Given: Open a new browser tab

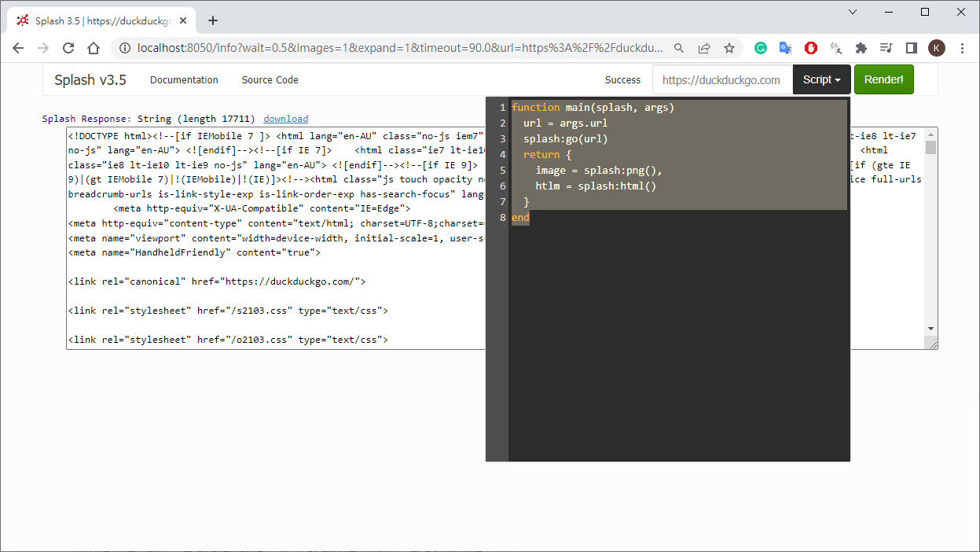Looking at the screenshot, I should [x=212, y=20].
